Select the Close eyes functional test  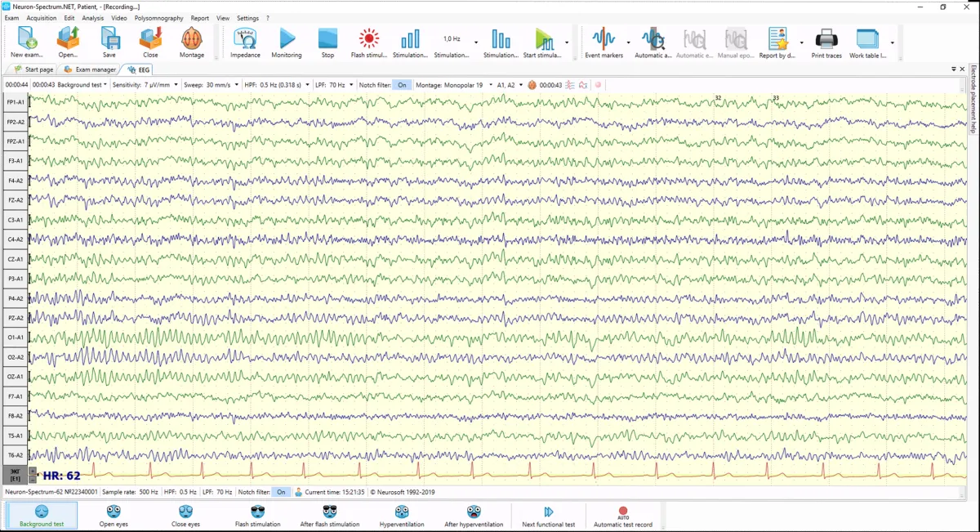click(x=185, y=516)
